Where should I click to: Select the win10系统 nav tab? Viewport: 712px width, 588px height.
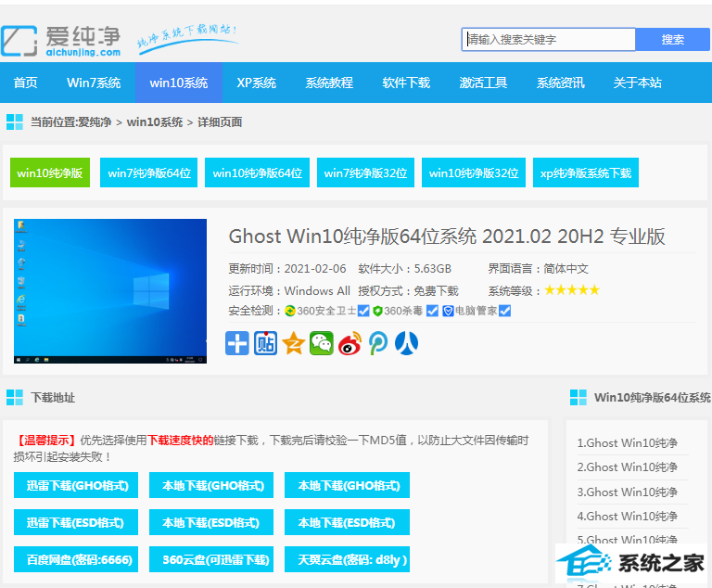(179, 83)
